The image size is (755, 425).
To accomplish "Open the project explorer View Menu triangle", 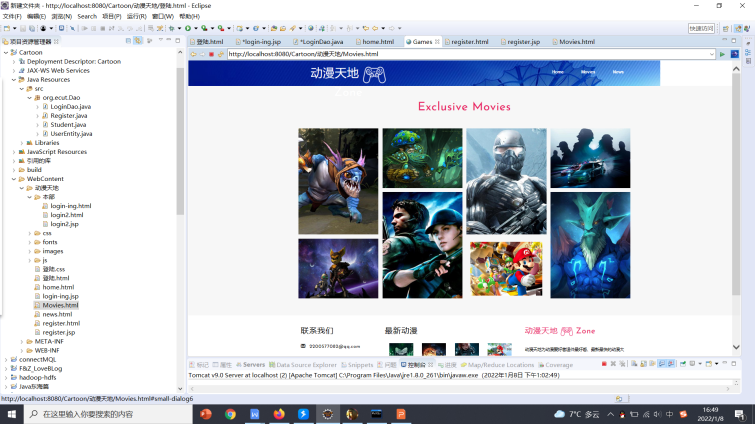I will point(160,40).
